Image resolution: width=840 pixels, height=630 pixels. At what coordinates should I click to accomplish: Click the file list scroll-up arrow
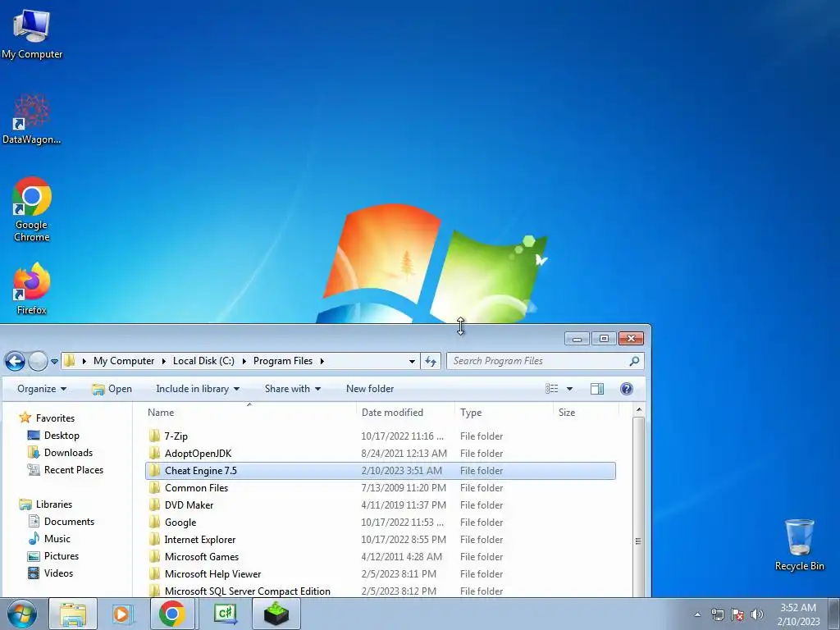pyautogui.click(x=638, y=410)
